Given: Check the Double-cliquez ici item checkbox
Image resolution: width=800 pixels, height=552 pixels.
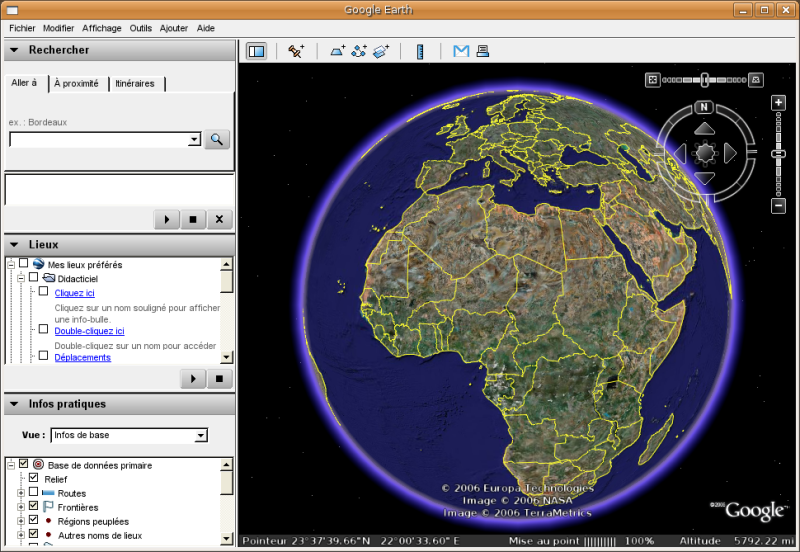Looking at the screenshot, I should coord(44,329).
